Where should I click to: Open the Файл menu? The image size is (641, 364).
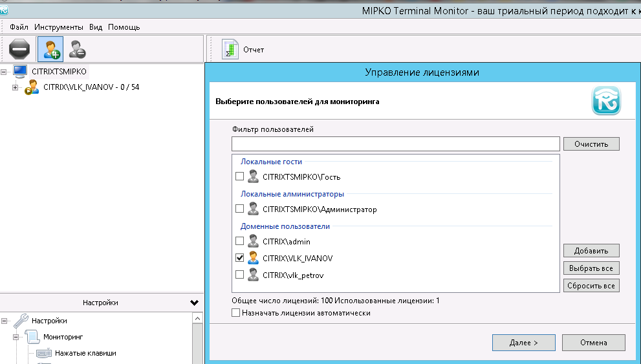(19, 27)
